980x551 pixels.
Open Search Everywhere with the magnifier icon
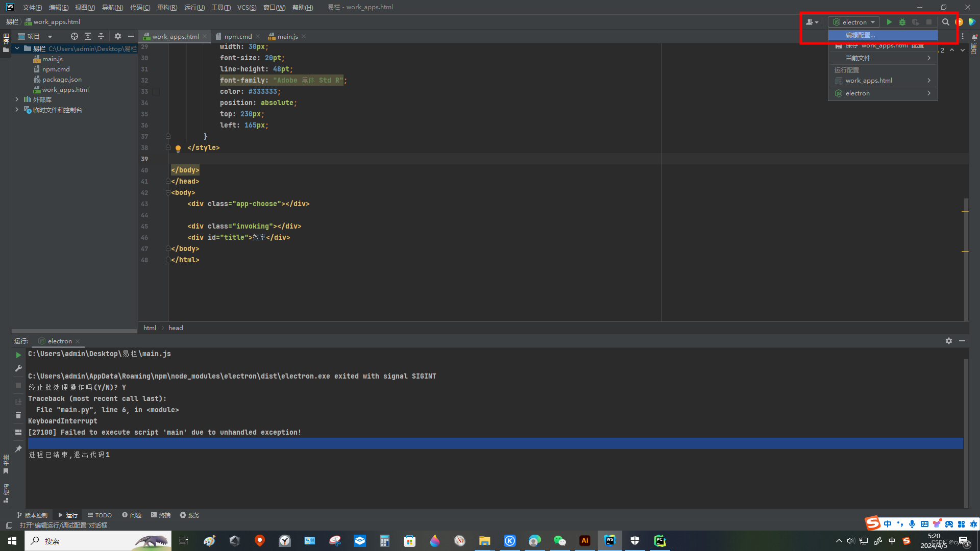(x=946, y=22)
